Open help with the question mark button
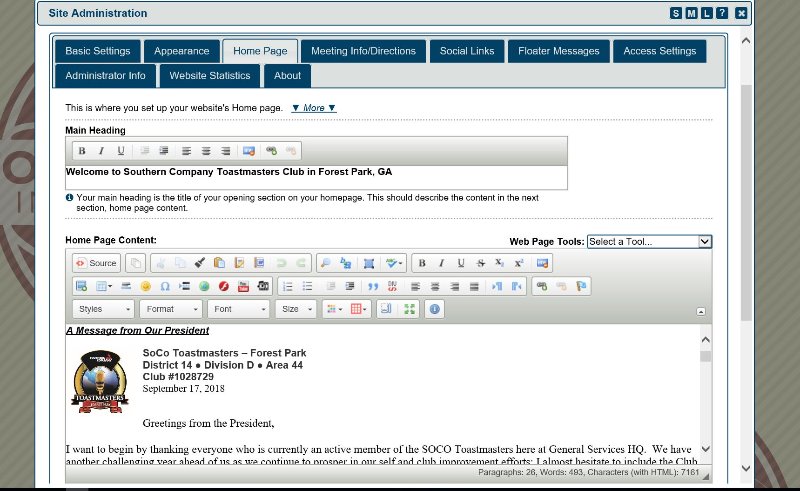Screen dimensions: 800x491 pyautogui.click(x=721, y=13)
